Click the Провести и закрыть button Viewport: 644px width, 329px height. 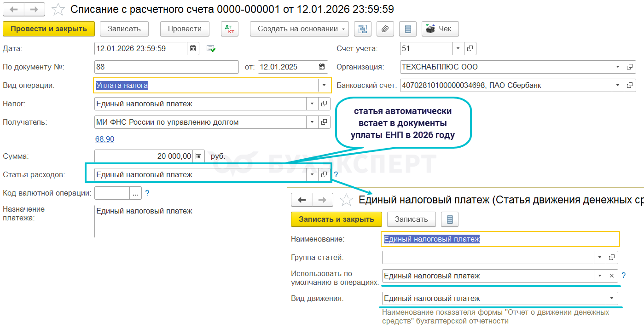pos(49,29)
